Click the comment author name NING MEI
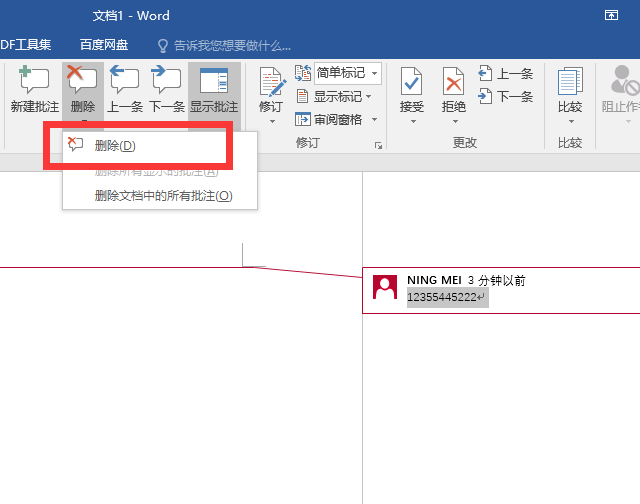 pyautogui.click(x=434, y=280)
